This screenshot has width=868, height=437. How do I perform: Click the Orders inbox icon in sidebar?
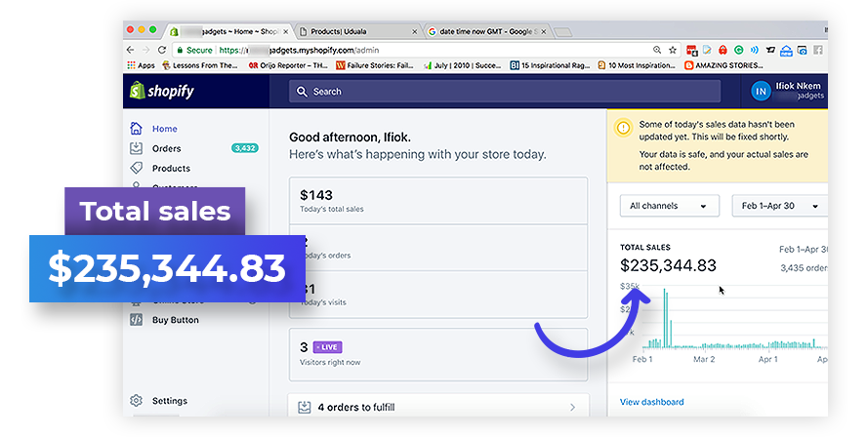click(x=136, y=148)
